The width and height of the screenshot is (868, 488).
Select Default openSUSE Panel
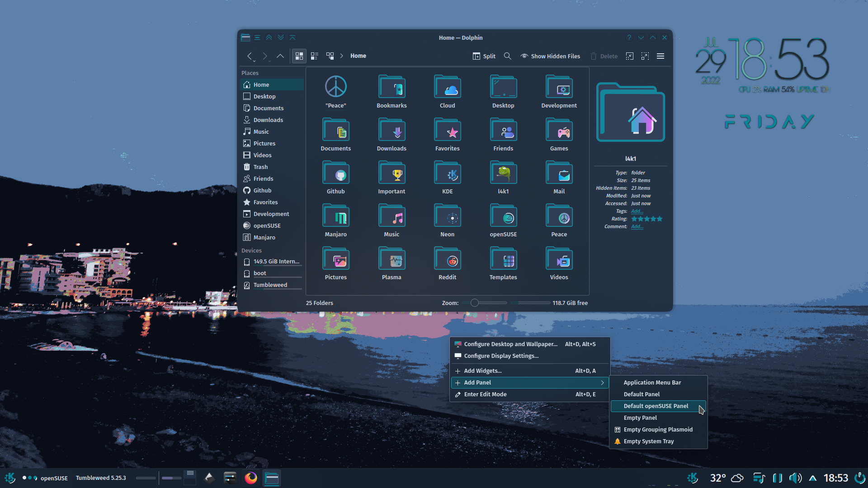[x=658, y=406]
